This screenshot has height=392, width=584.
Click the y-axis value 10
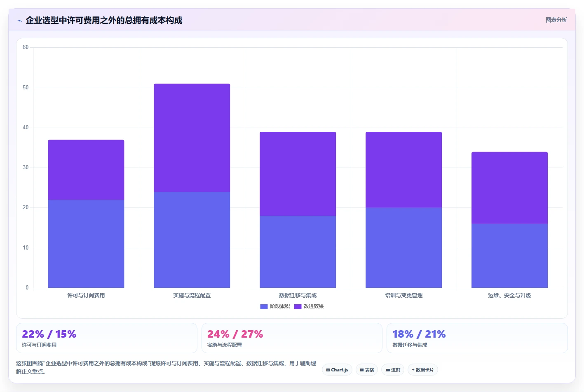coord(26,248)
